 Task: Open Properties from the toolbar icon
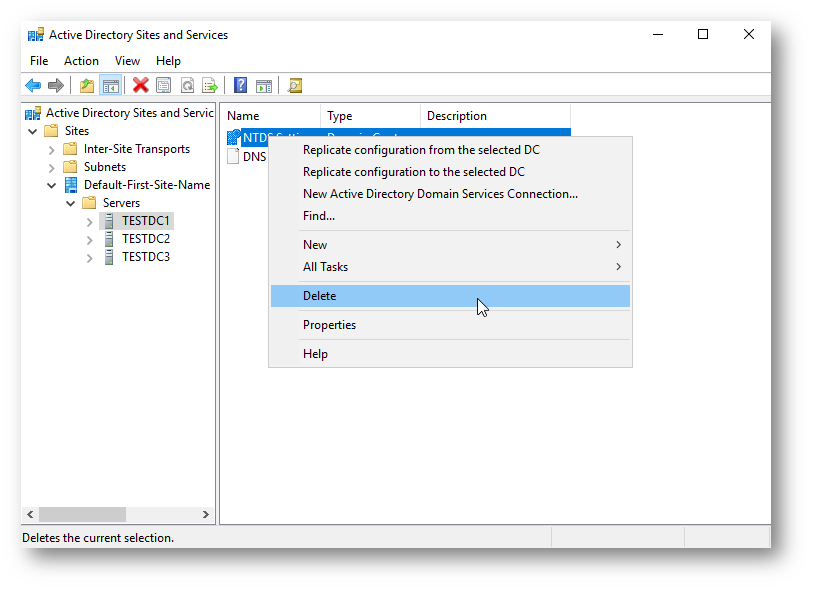(164, 86)
